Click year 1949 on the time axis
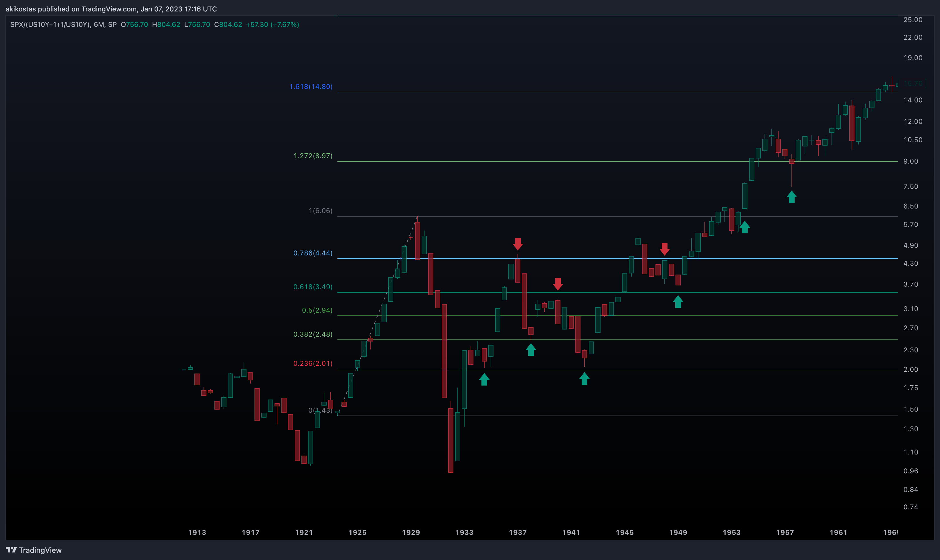This screenshot has height=560, width=940. (678, 533)
